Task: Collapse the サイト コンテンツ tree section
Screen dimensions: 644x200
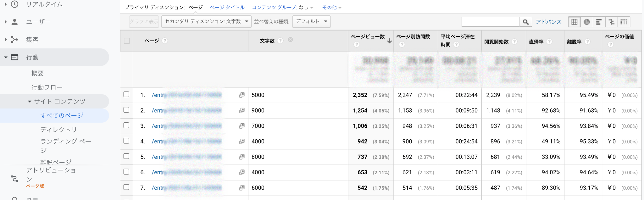Action: click(x=30, y=102)
